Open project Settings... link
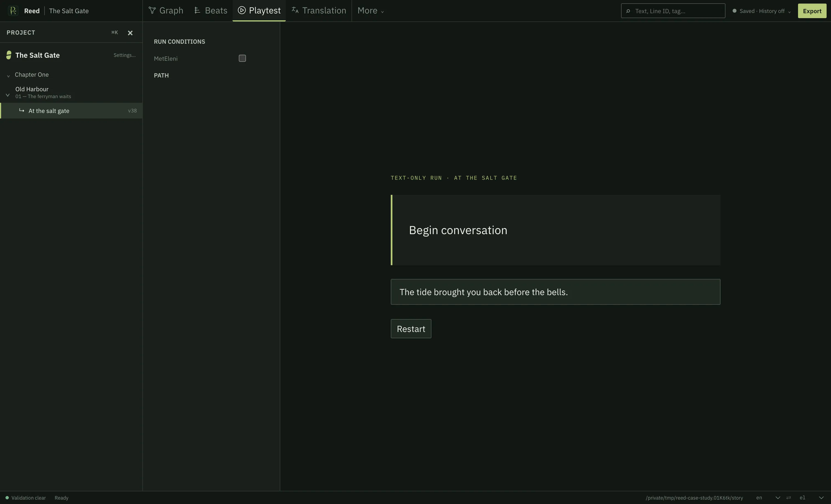Viewport: 831px width, 504px height. 124,55
